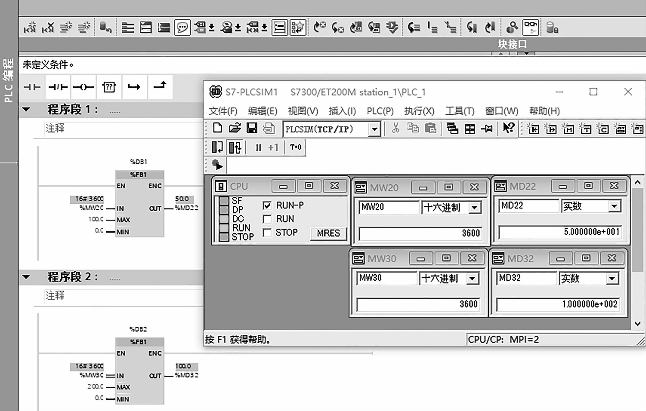Open a branch in the ladder

pos(134,87)
